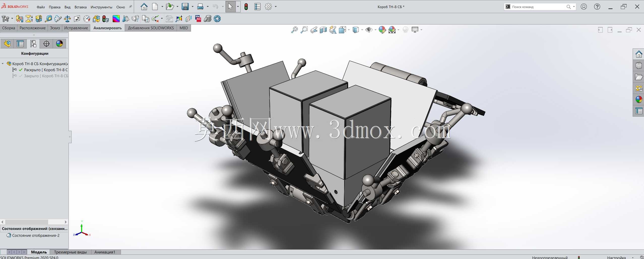Open View Orientation dropdown arrow
Screen dimensions: 644x259
click(349, 30)
